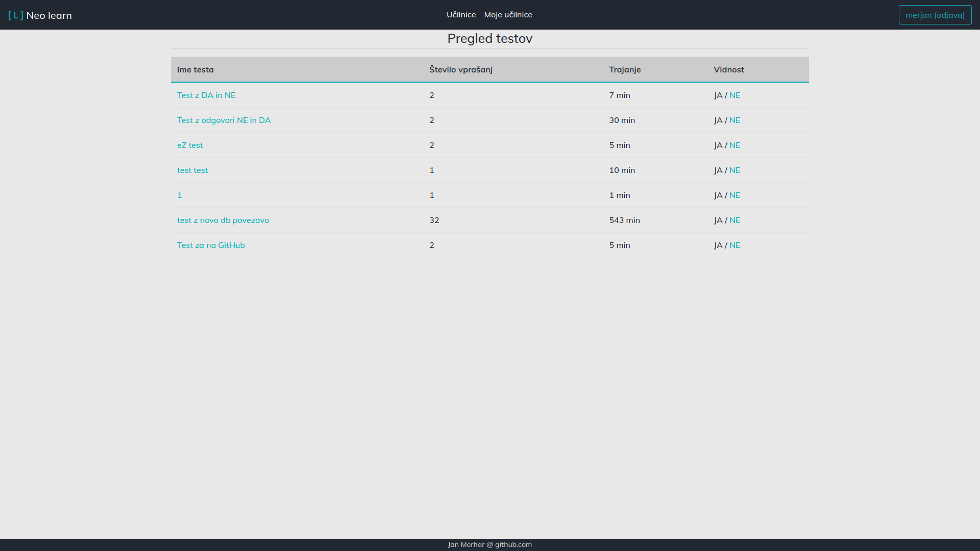
Task: Set 'test test' visibility to NE
Action: [734, 170]
